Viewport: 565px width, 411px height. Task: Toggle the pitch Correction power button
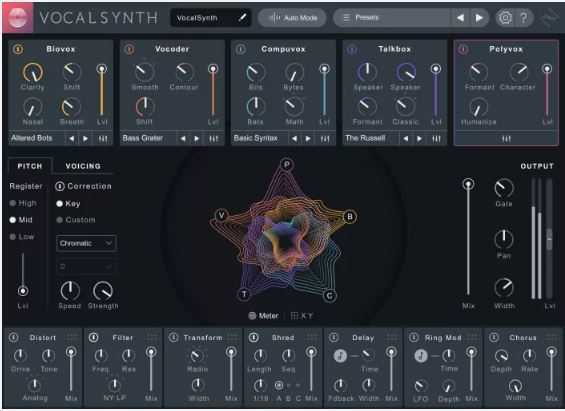pos(60,186)
